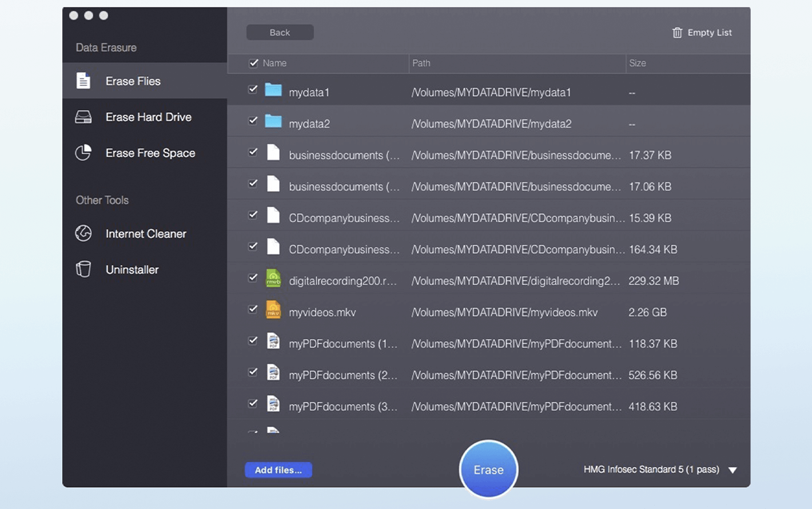This screenshot has width=812, height=509.
Task: Click the PDF icon for myPDFdocuments (3
Action: [x=273, y=404]
